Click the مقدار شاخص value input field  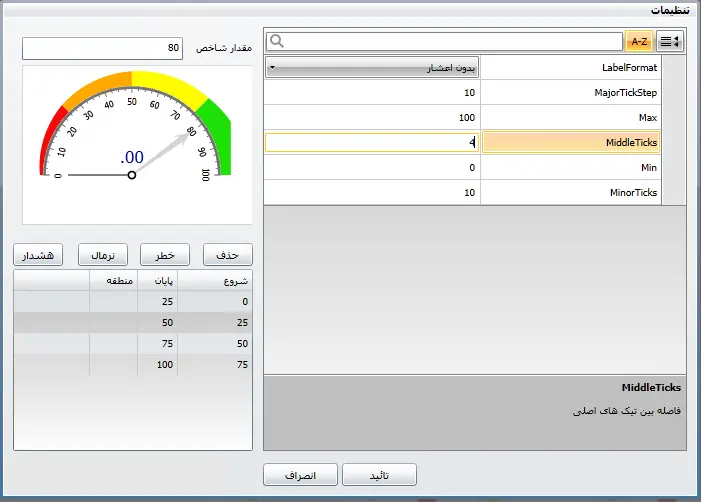[102, 48]
